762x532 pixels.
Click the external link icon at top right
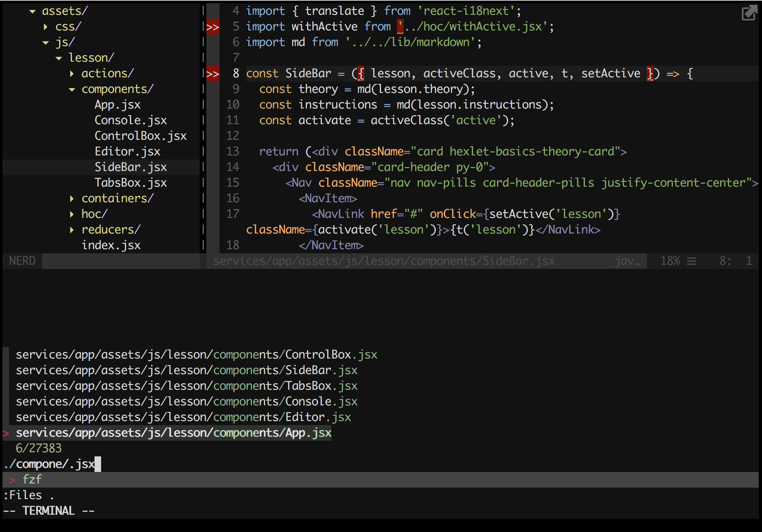click(x=749, y=14)
